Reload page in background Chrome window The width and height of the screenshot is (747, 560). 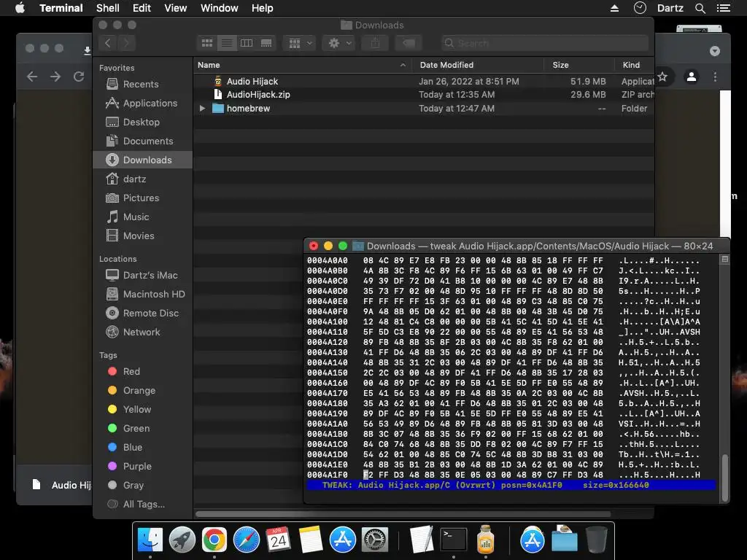(79, 77)
